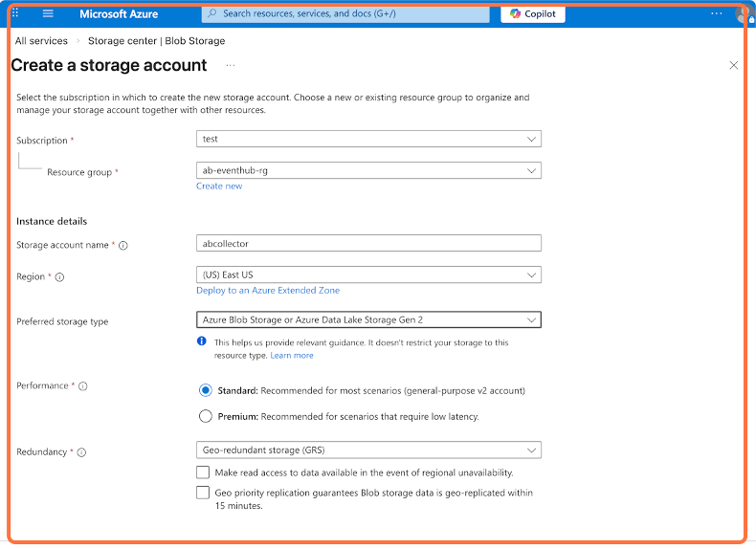Viewport: 756px width, 549px height.
Task: Click info icon next to Redundancy
Action: pos(81,452)
